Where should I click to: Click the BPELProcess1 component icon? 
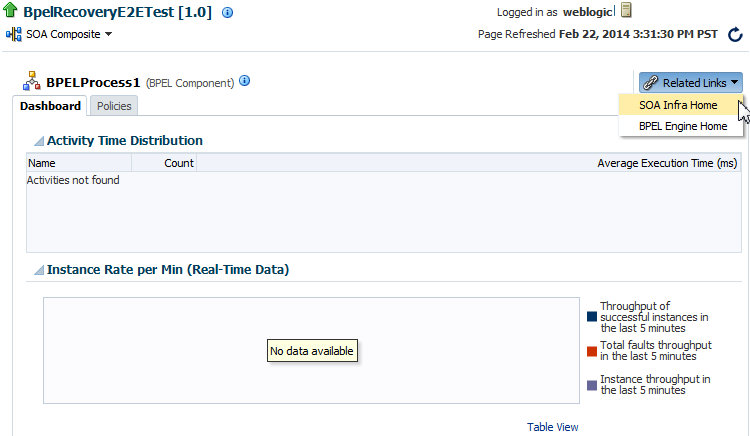(32, 81)
